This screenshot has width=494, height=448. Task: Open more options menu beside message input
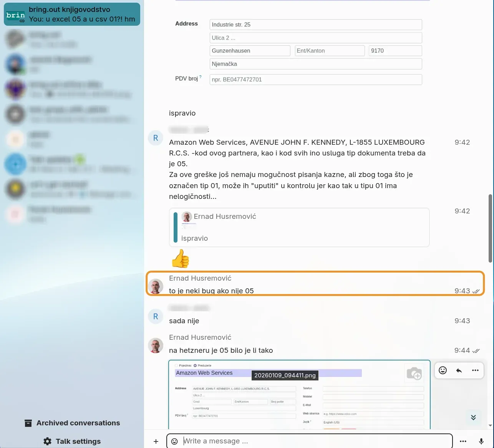463,441
